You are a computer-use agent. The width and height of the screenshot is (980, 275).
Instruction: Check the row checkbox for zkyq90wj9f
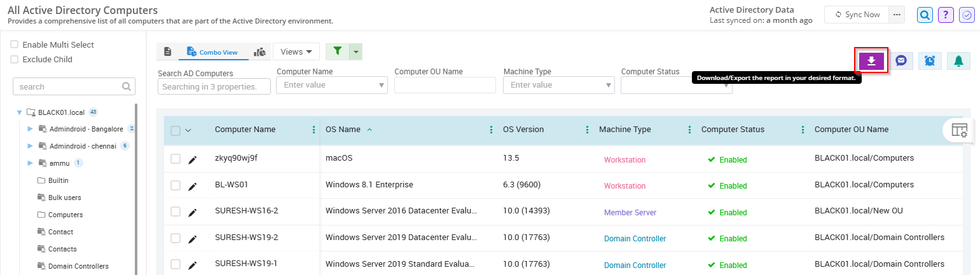click(x=176, y=159)
